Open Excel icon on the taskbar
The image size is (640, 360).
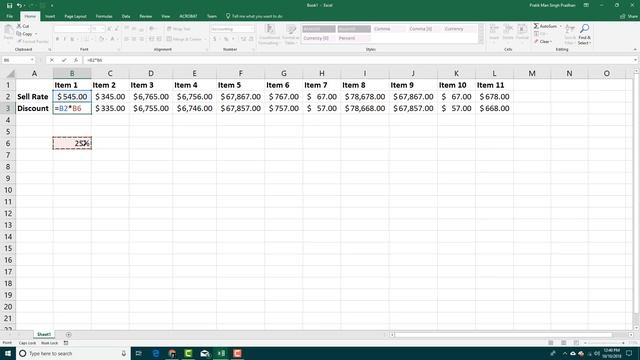(x=221, y=353)
